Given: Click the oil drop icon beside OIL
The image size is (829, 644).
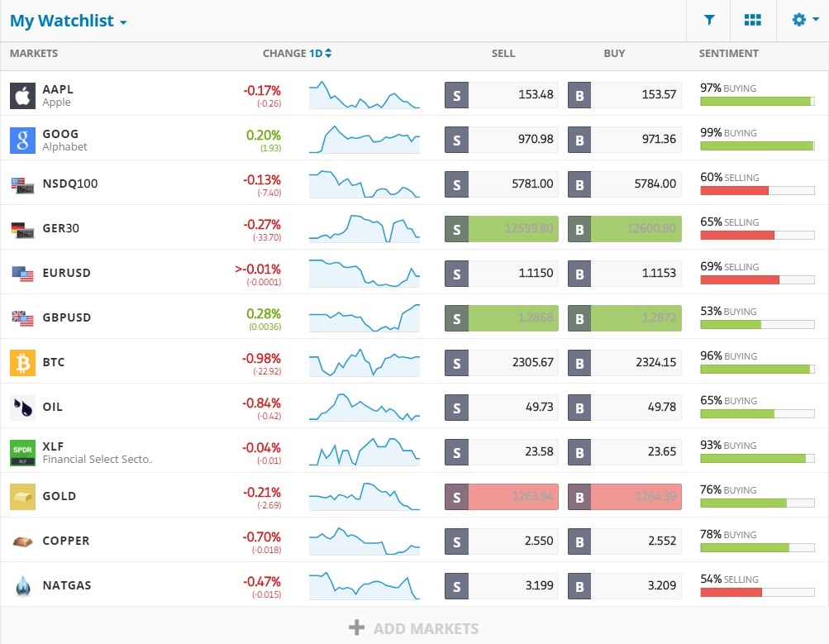Looking at the screenshot, I should [21, 407].
